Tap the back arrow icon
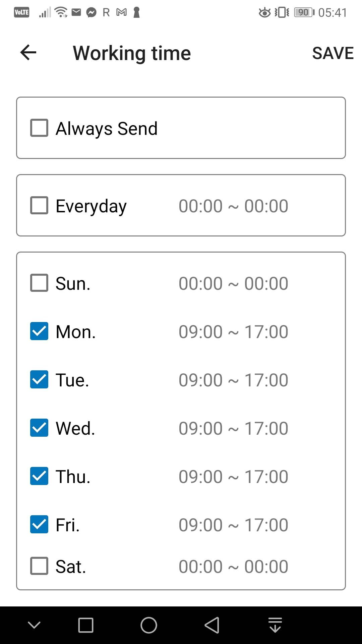The image size is (362, 644). (28, 53)
